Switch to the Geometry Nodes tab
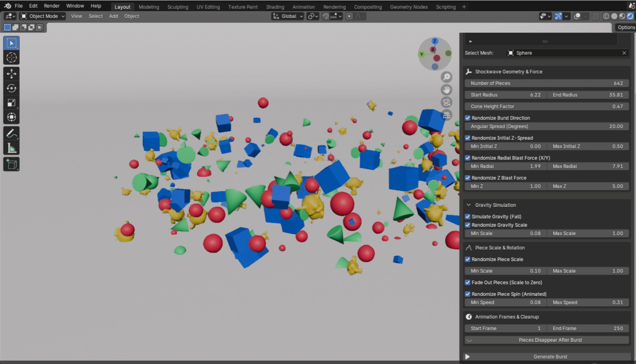 tap(408, 7)
